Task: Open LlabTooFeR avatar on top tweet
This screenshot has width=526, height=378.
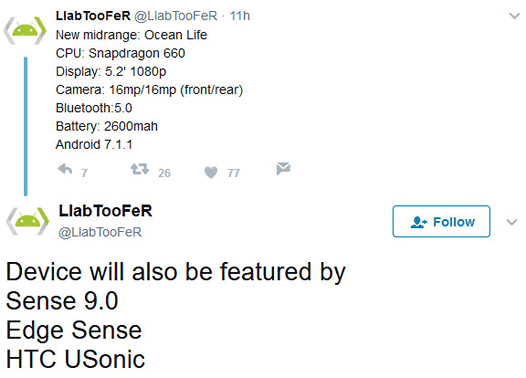Action: [25, 31]
